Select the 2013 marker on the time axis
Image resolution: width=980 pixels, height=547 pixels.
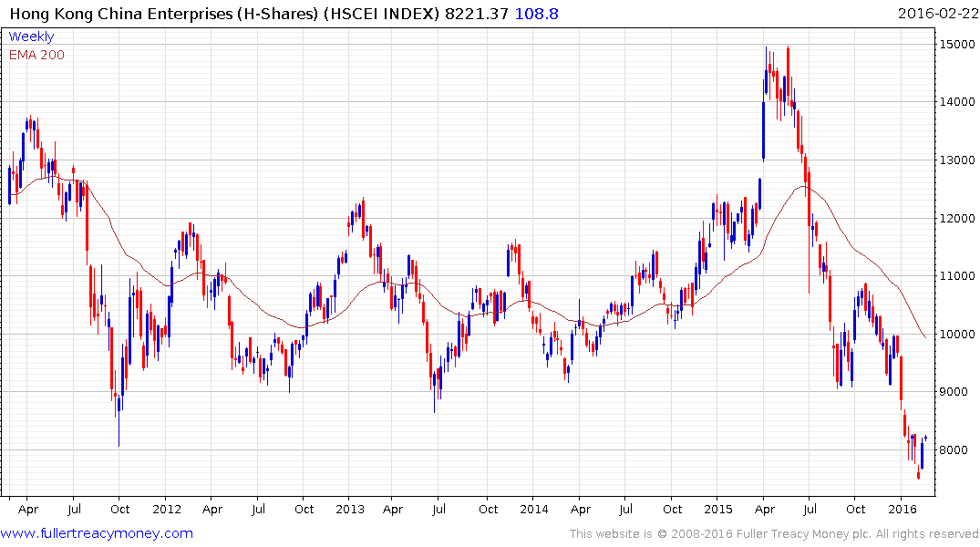350,509
